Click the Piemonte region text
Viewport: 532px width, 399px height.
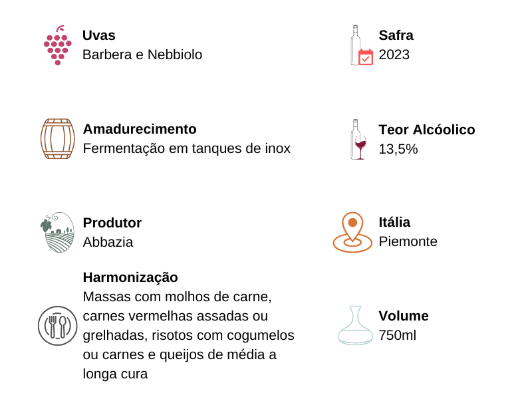pos(408,241)
